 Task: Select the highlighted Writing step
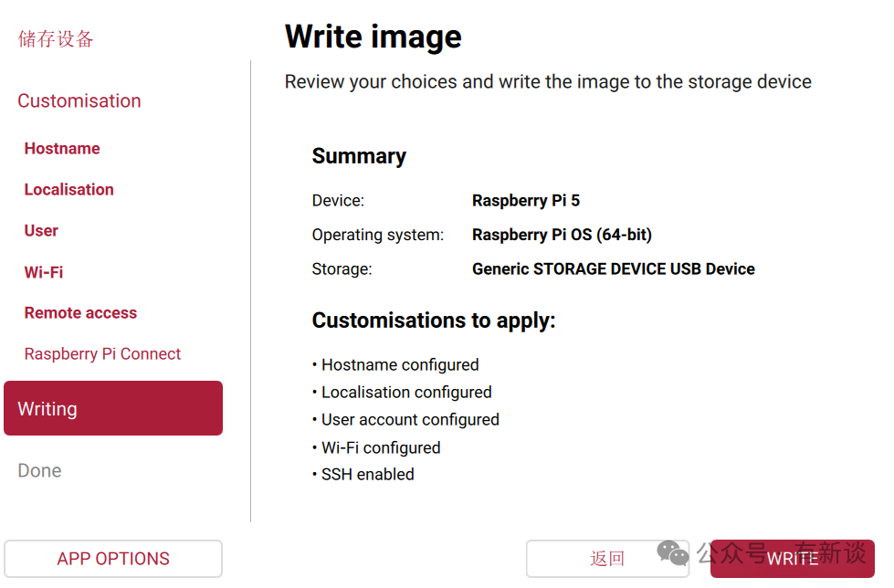point(113,408)
